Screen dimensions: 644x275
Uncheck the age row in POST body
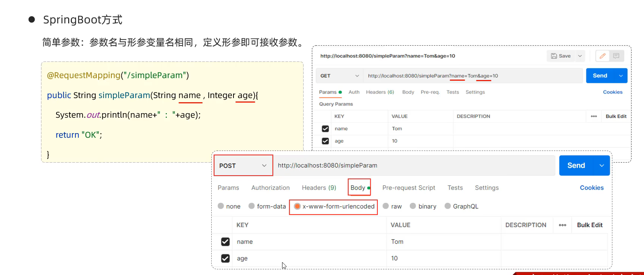click(x=225, y=258)
